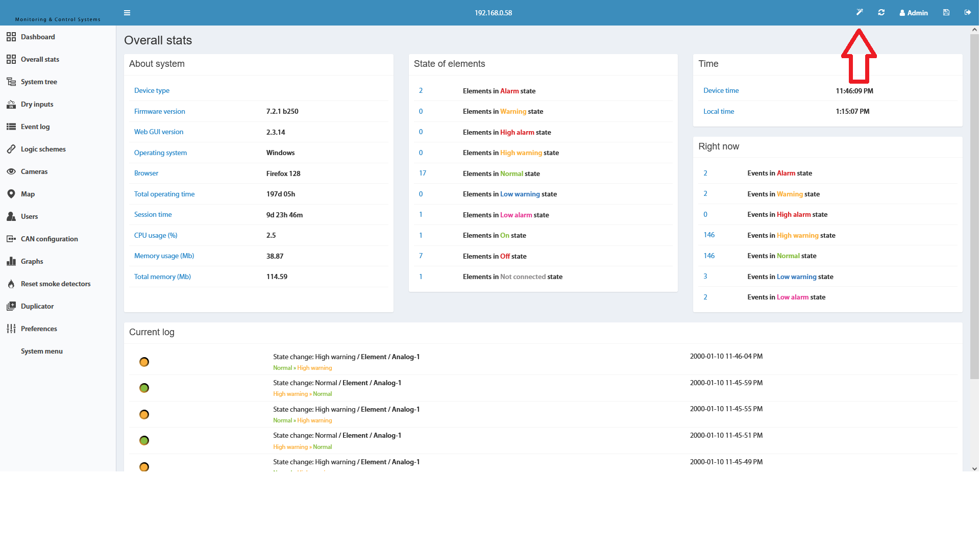Viewport: 980px width, 551px height.
Task: Click the Total operating time link
Action: [164, 194]
